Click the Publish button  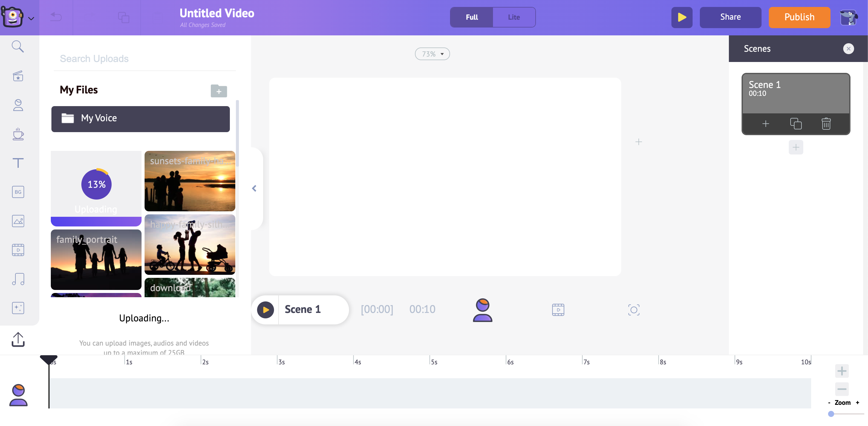(x=799, y=17)
